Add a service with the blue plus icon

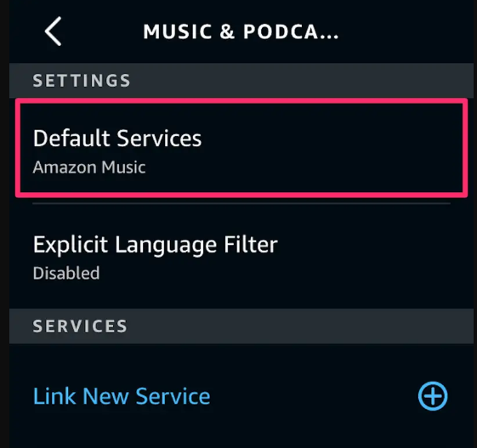coord(433,396)
